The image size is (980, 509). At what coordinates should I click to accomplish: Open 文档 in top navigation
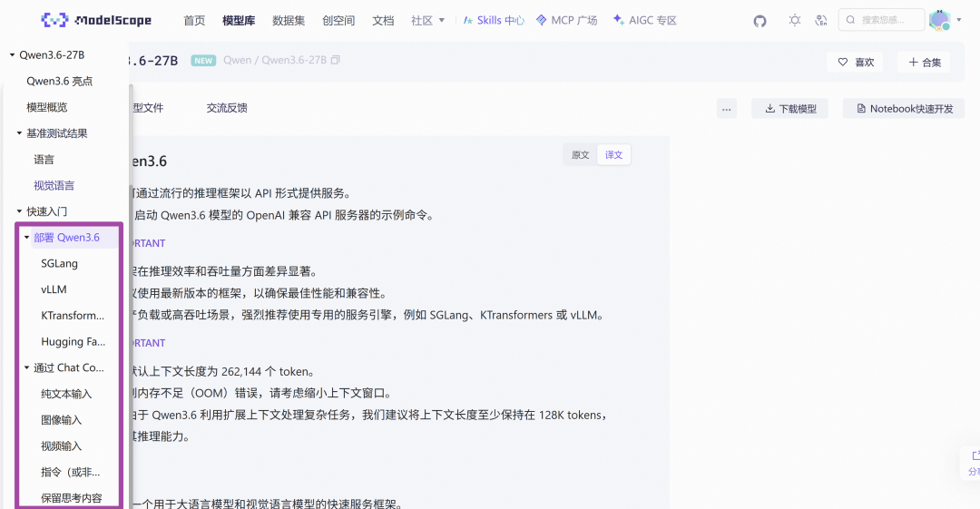coord(383,21)
